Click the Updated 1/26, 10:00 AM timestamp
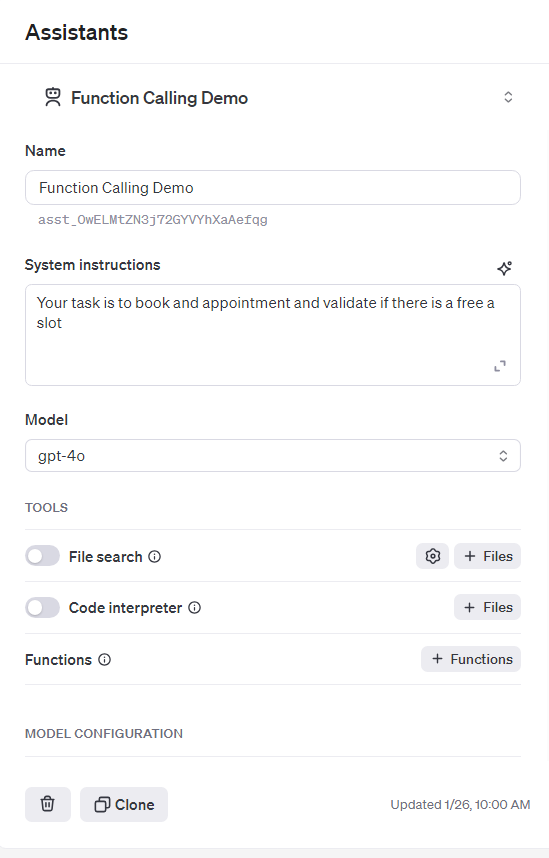The height and width of the screenshot is (858, 549). point(460,805)
